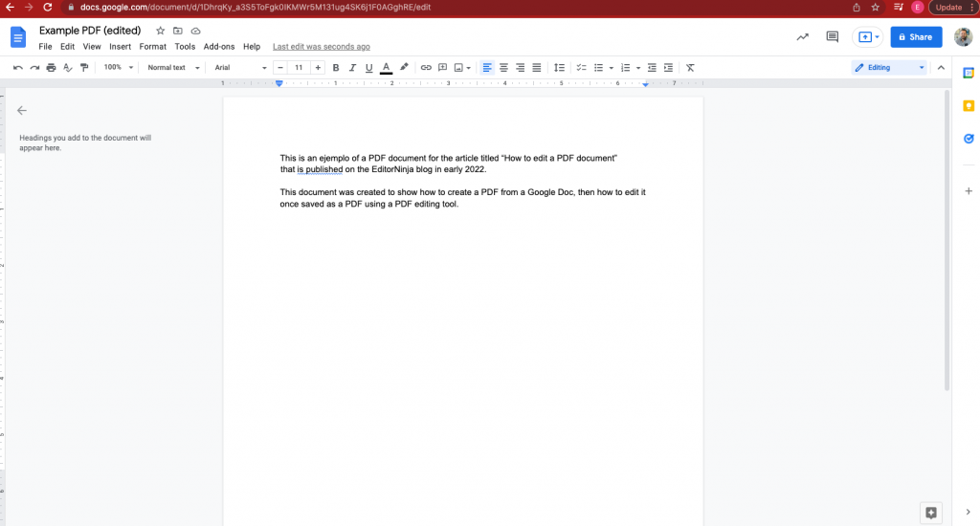
Task: Toggle bold formatting
Action: click(336, 68)
